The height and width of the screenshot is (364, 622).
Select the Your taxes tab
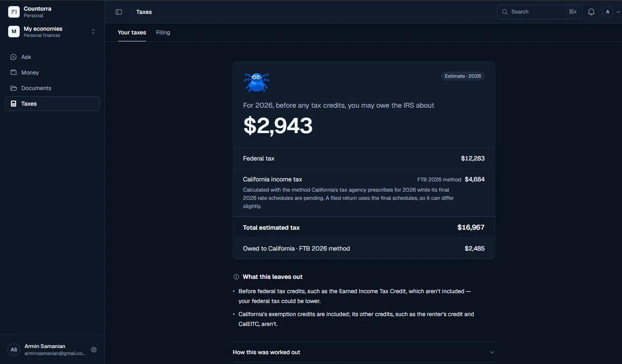click(x=132, y=32)
